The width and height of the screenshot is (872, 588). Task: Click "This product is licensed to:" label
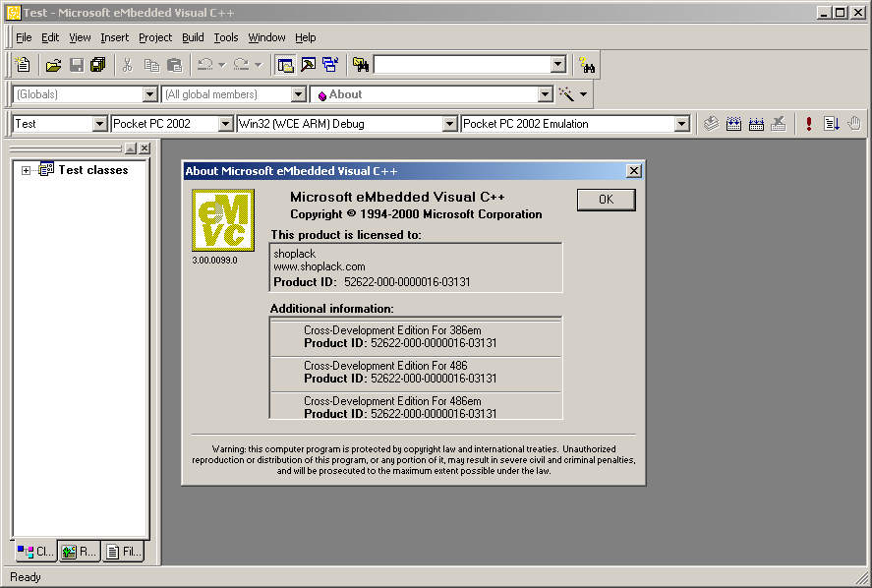(346, 235)
